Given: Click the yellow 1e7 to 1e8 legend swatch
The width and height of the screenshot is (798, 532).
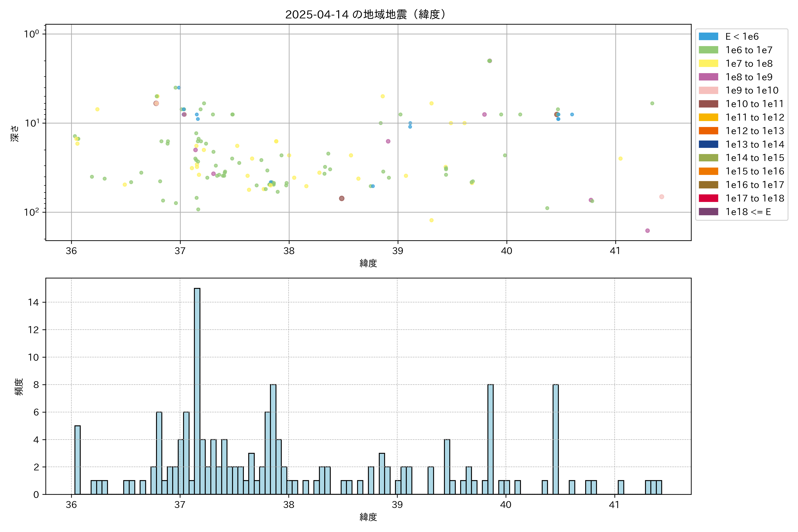Looking at the screenshot, I should 708,63.
